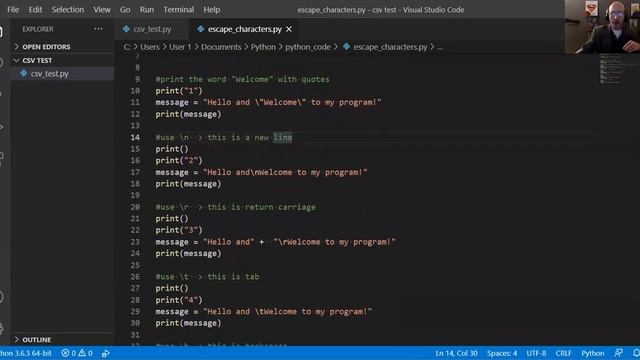Click the comment '#print the word "Welcome" with quotes'

(242, 79)
